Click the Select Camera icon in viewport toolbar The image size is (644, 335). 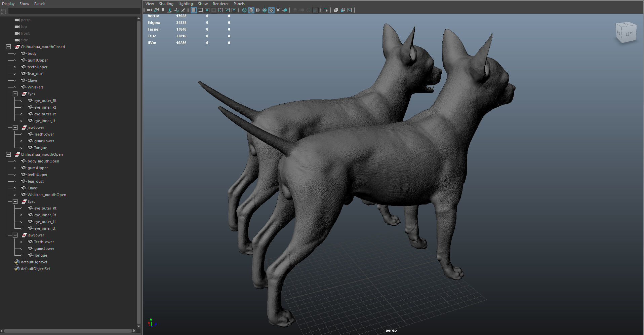click(x=150, y=10)
